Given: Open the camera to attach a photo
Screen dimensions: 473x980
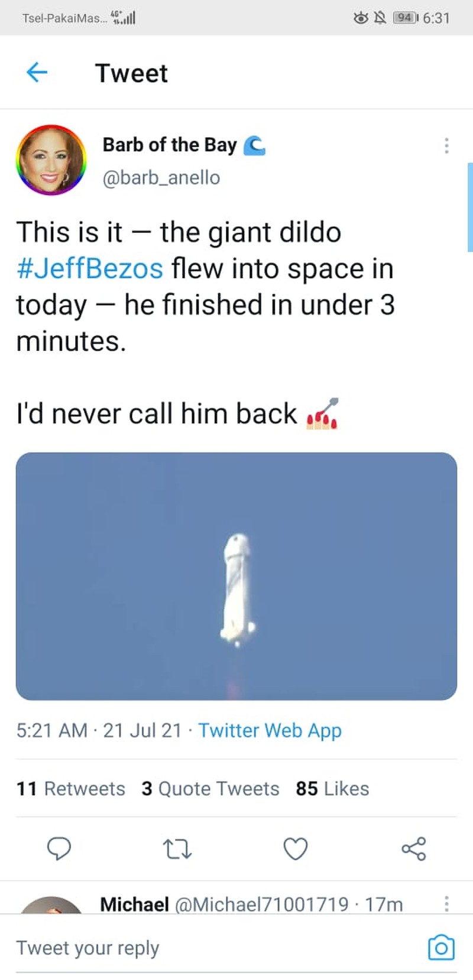Looking at the screenshot, I should pos(440,948).
